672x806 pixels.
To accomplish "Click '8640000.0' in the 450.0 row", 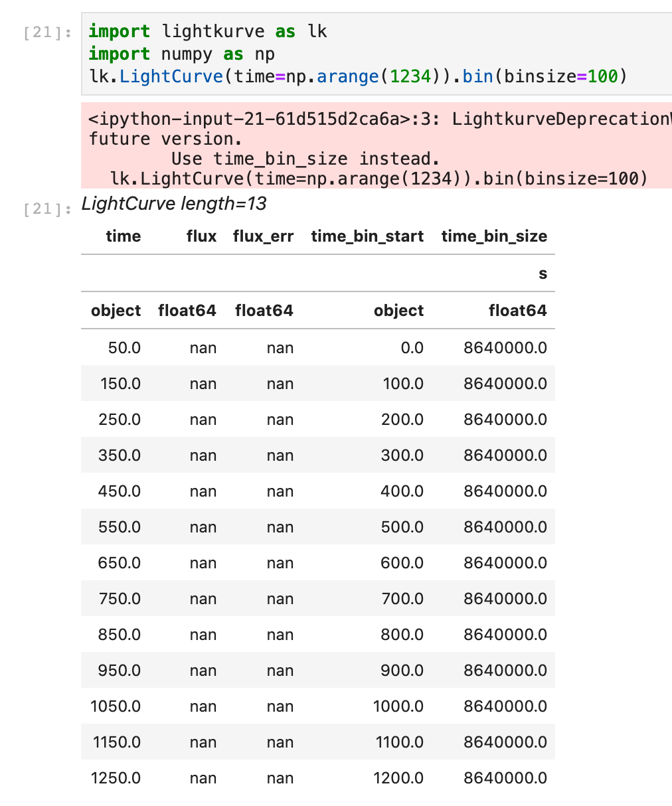I will coord(506,491).
